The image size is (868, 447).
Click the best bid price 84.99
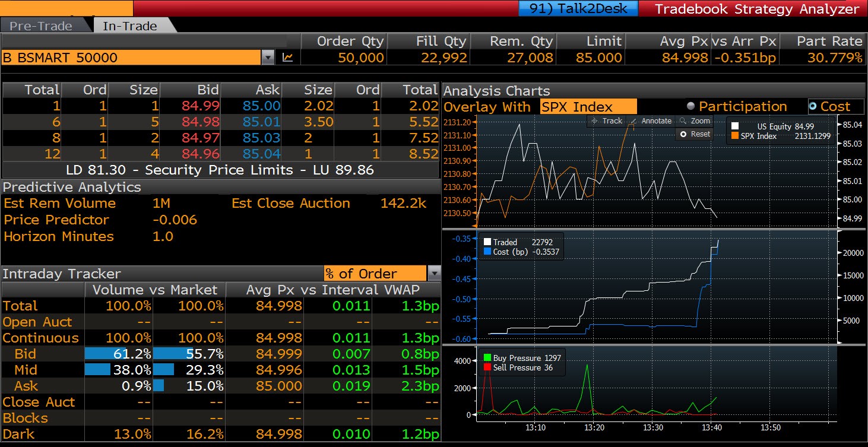pos(201,106)
